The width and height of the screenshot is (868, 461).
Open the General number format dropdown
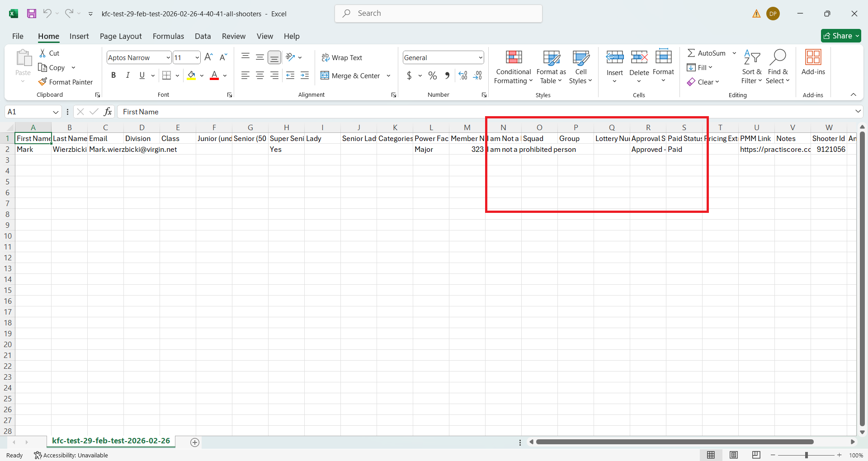tap(480, 57)
